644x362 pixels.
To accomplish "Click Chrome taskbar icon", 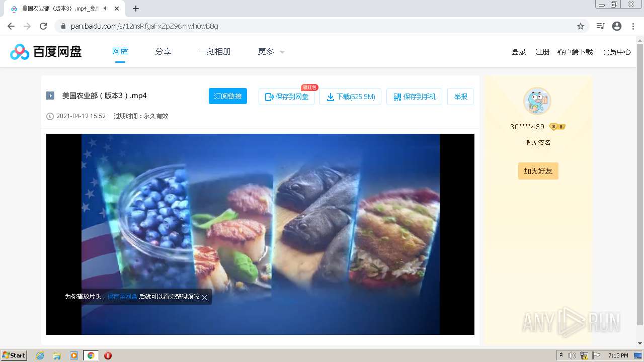I will pos(91,355).
